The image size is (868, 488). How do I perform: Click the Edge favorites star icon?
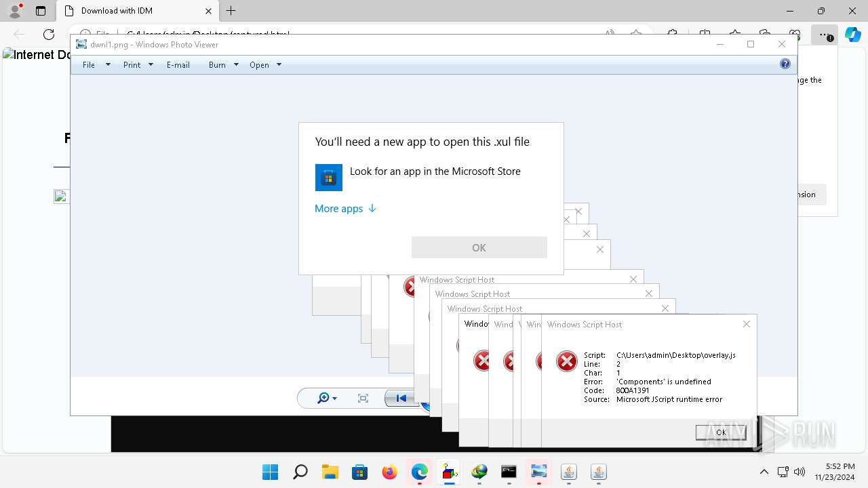click(x=735, y=34)
